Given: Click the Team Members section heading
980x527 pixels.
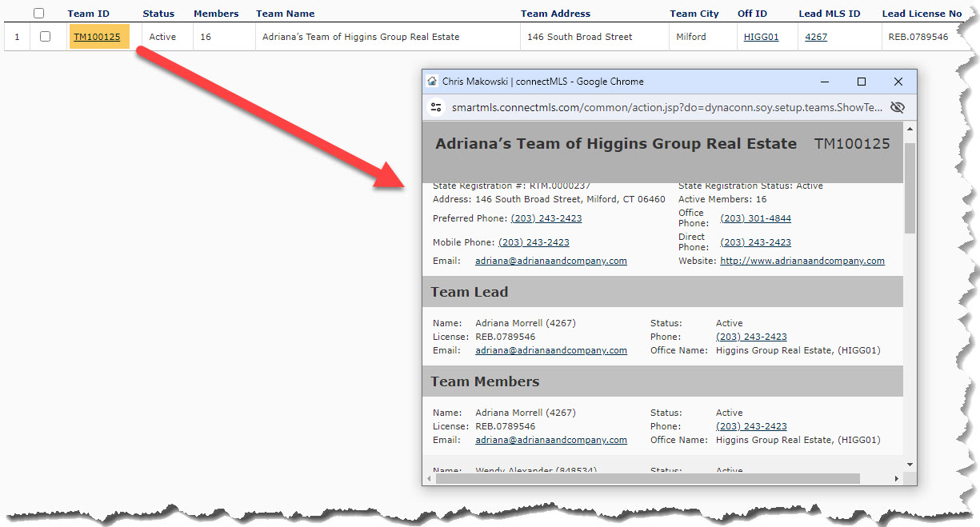Looking at the screenshot, I should (485, 381).
